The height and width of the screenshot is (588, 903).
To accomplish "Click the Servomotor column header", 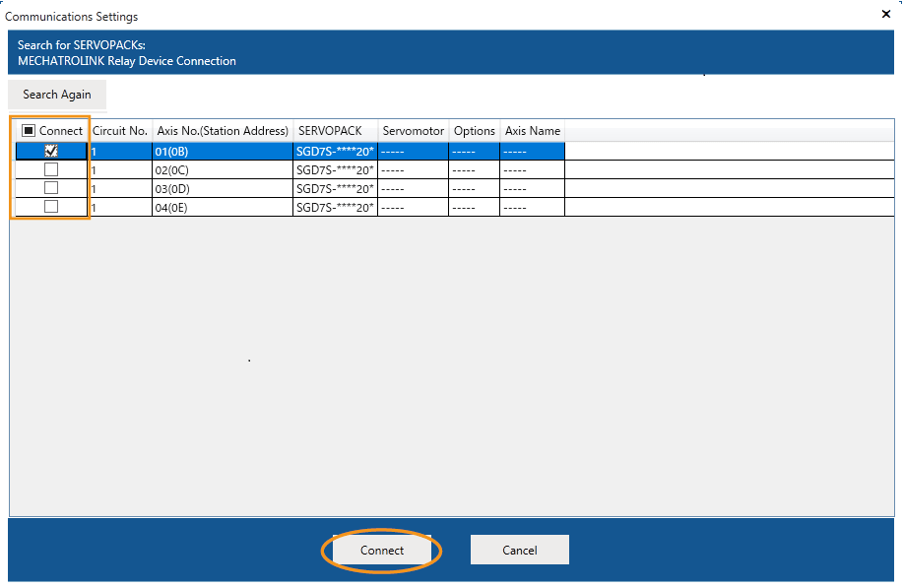I will click(413, 131).
